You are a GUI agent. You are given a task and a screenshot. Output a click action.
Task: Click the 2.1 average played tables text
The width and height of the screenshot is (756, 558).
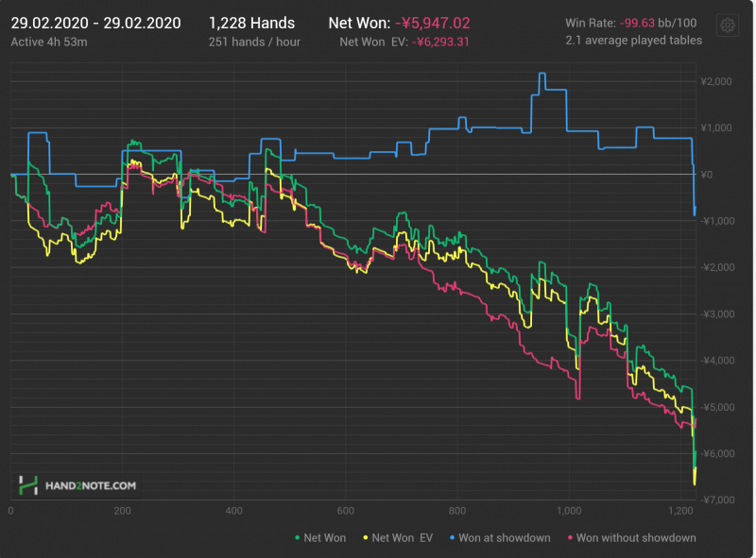tap(633, 41)
